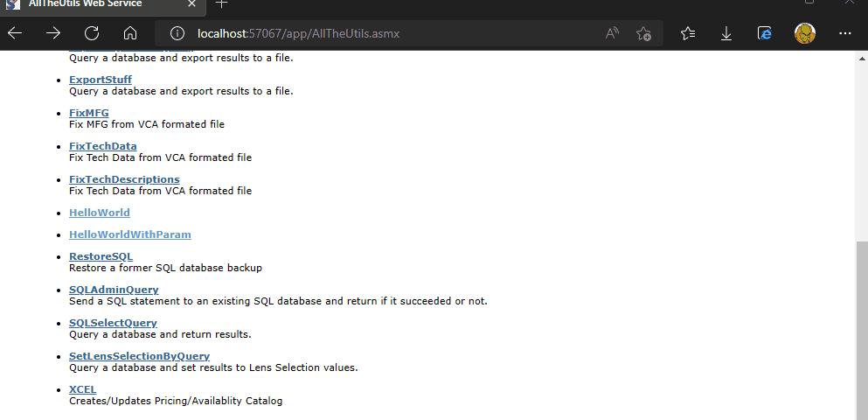
Task: Open the HelloWorldWithParam operation link
Action: 130,234
